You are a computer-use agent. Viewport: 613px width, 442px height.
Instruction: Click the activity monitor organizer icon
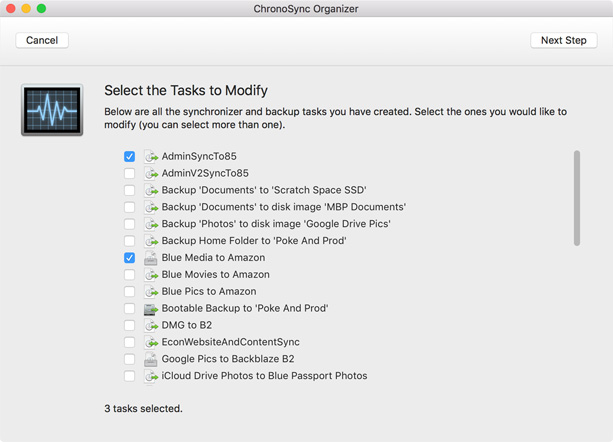point(52,110)
